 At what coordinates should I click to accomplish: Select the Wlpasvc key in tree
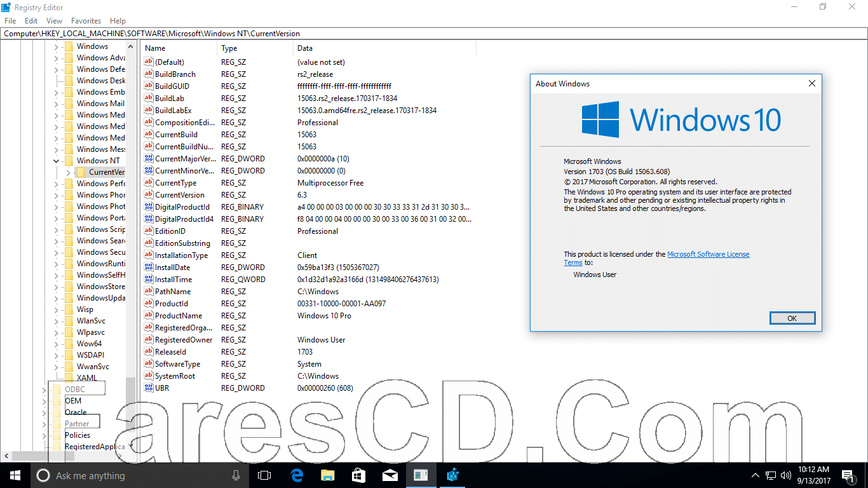(x=91, y=332)
